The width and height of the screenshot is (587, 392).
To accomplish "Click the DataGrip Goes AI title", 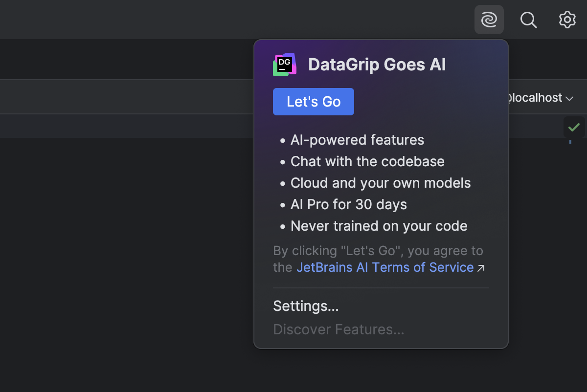I will 377,64.
